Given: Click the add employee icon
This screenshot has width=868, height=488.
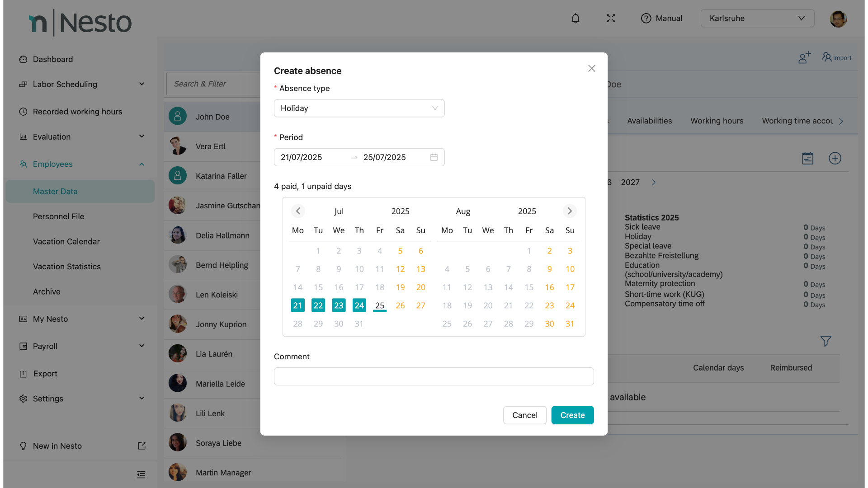Looking at the screenshot, I should tap(804, 57).
